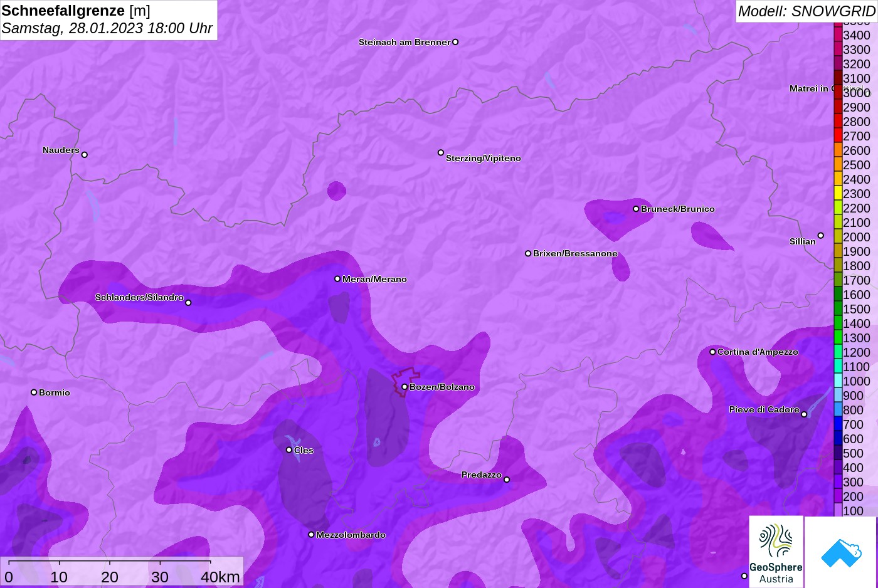The height and width of the screenshot is (588, 878).
Task: Click the orange legend swatch for 2500
Action: (838, 164)
